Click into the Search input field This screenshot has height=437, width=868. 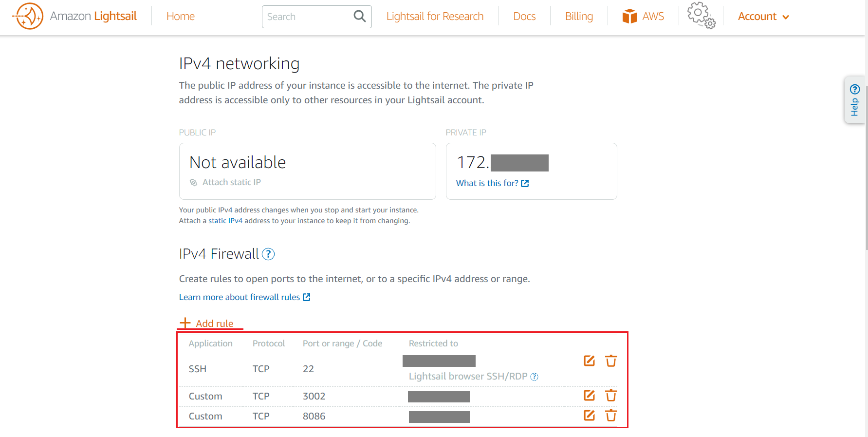[308, 17]
